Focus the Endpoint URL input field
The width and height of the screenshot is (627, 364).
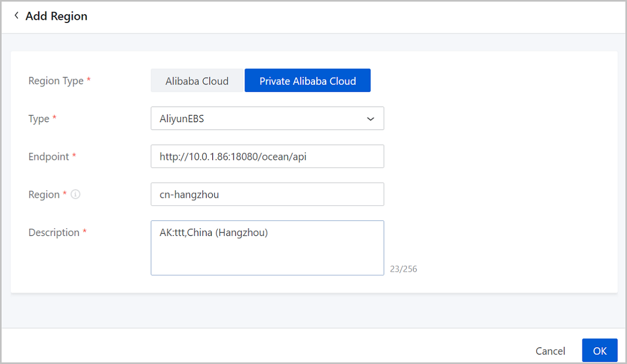(x=267, y=156)
